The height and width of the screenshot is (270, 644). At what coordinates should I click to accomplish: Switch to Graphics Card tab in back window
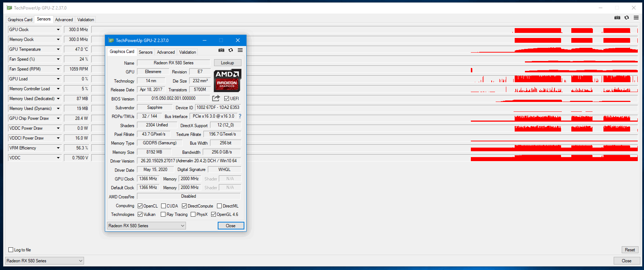tap(20, 20)
